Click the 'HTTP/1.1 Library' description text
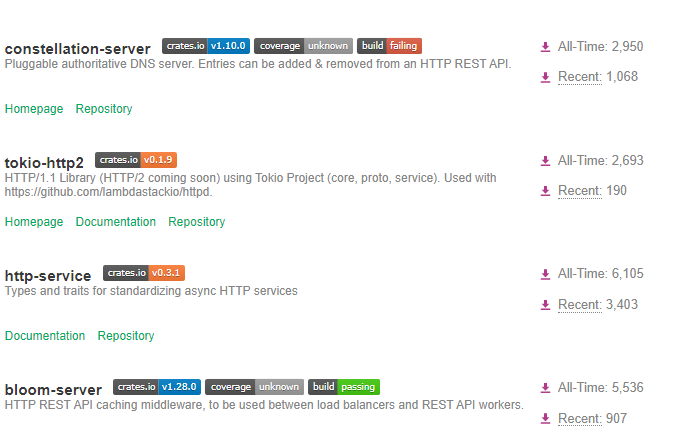699x432 pixels. [251, 185]
